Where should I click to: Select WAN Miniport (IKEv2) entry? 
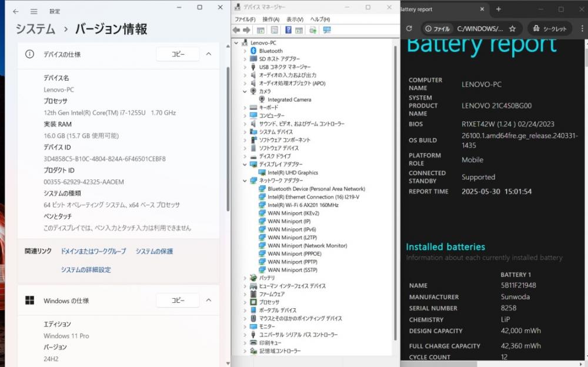click(x=293, y=213)
